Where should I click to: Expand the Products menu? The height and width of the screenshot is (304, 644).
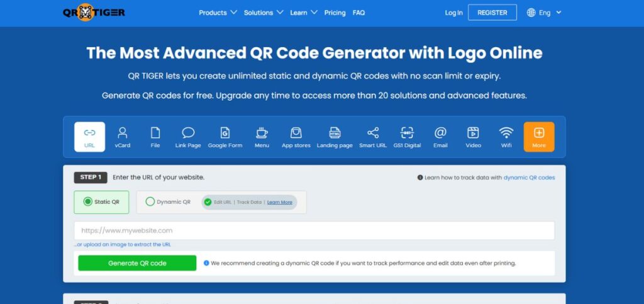pyautogui.click(x=218, y=13)
